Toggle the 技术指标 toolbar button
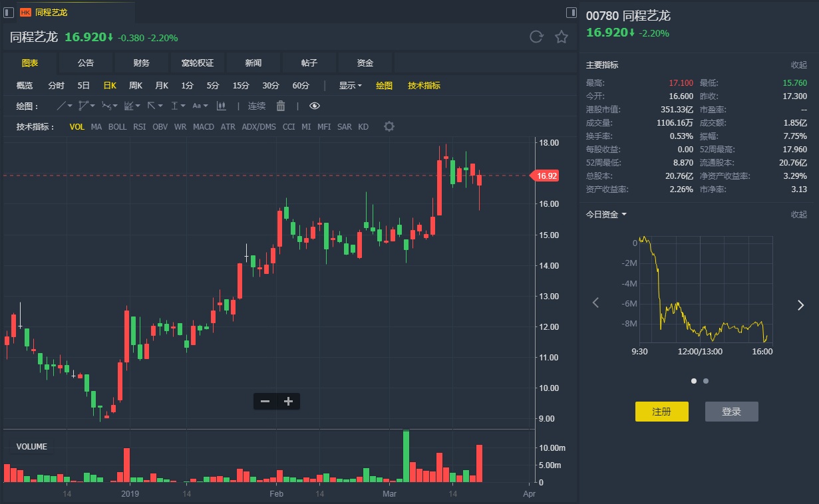 (424, 85)
